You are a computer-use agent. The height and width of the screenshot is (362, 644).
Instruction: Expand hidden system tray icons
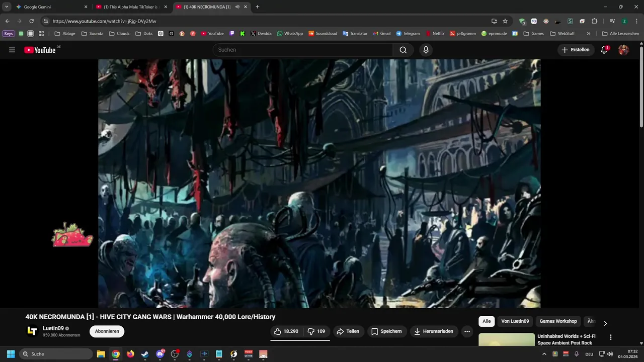click(544, 354)
